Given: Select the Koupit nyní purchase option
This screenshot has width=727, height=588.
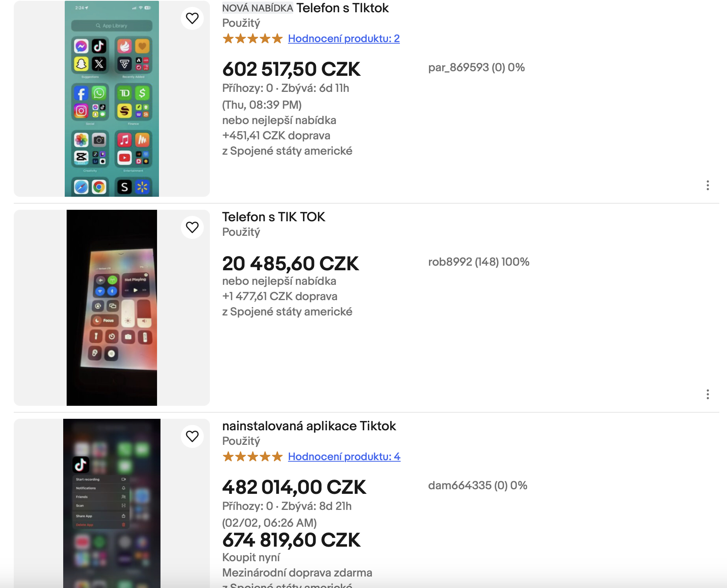Looking at the screenshot, I should point(251,557).
